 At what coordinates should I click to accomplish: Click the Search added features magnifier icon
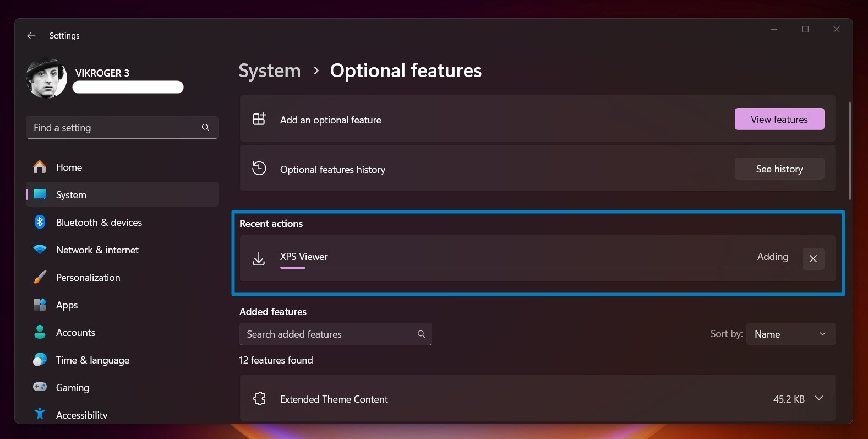[x=421, y=334]
